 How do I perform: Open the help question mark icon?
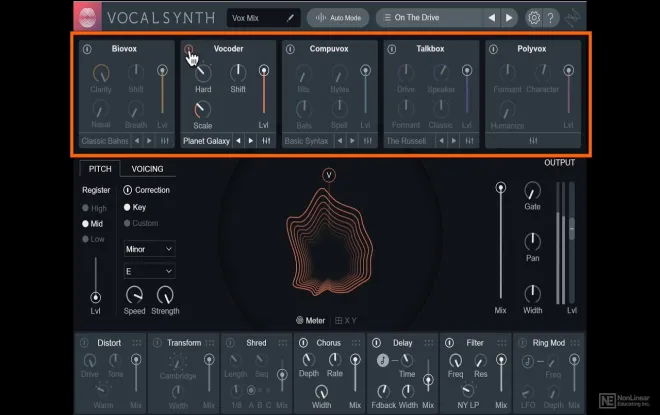550,18
